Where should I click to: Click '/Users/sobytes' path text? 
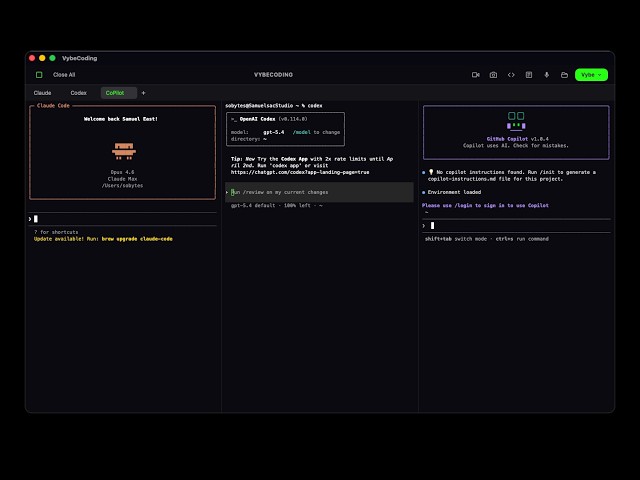[122, 186]
